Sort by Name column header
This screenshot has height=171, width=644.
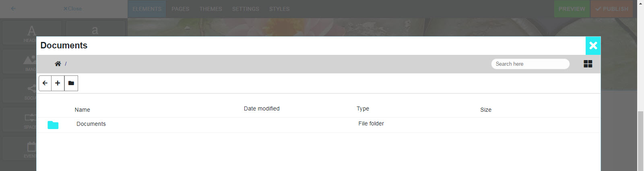tap(83, 110)
